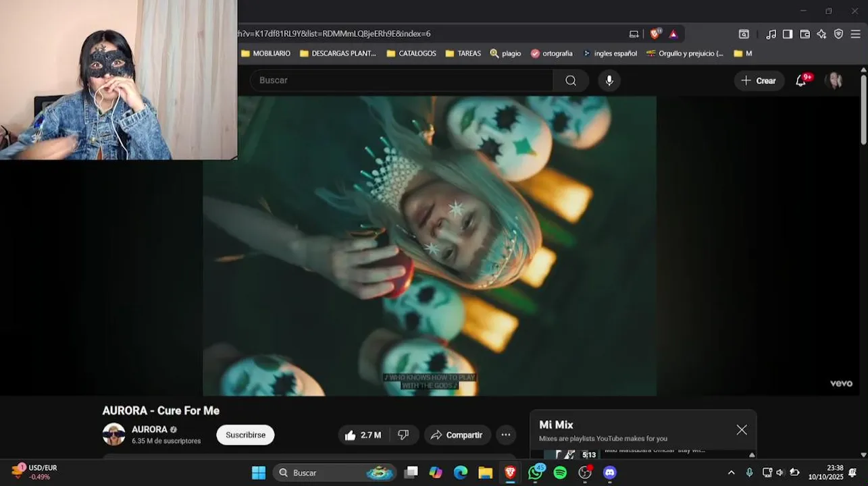Open the system tray volume control
The width and height of the screenshot is (868, 486).
(780, 473)
